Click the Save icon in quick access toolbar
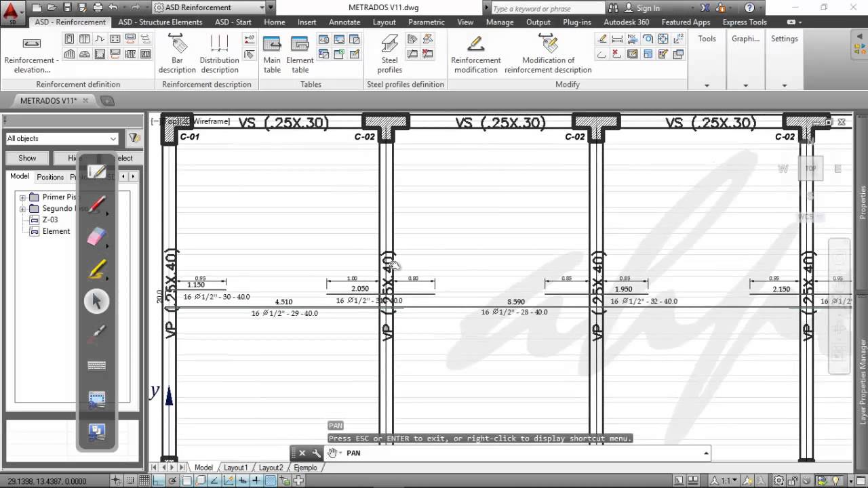The image size is (868, 488). point(67,7)
